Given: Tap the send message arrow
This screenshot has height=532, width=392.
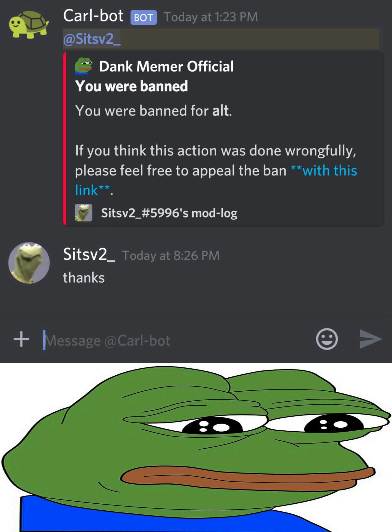Looking at the screenshot, I should 370,339.
